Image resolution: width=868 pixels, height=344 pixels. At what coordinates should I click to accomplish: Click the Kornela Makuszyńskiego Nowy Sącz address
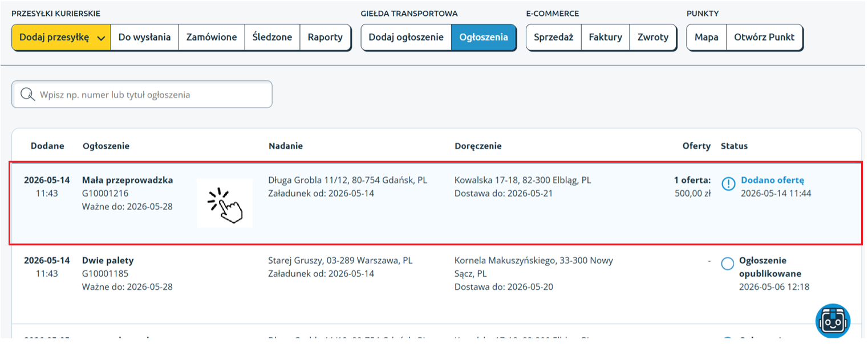534,267
